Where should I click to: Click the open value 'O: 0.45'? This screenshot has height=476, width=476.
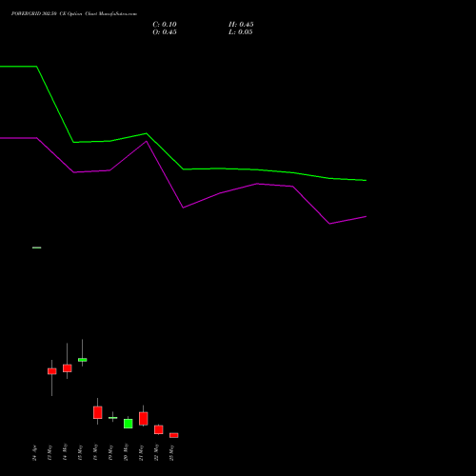(165, 32)
